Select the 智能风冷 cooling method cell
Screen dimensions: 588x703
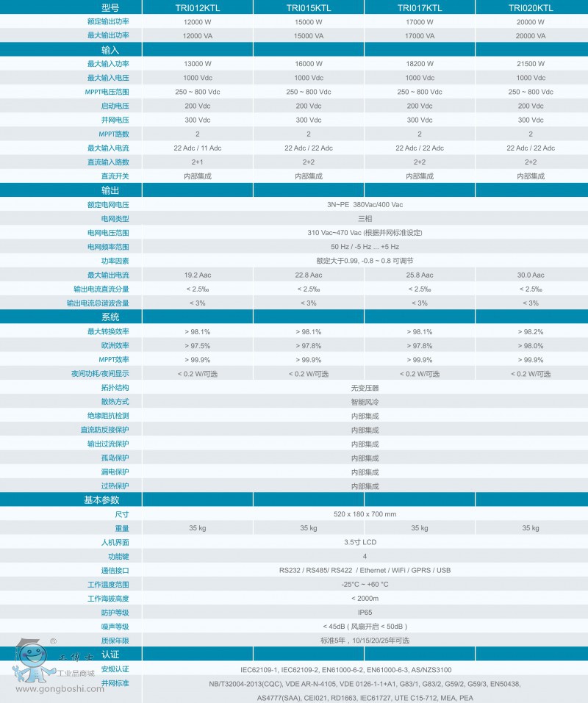pyautogui.click(x=365, y=402)
